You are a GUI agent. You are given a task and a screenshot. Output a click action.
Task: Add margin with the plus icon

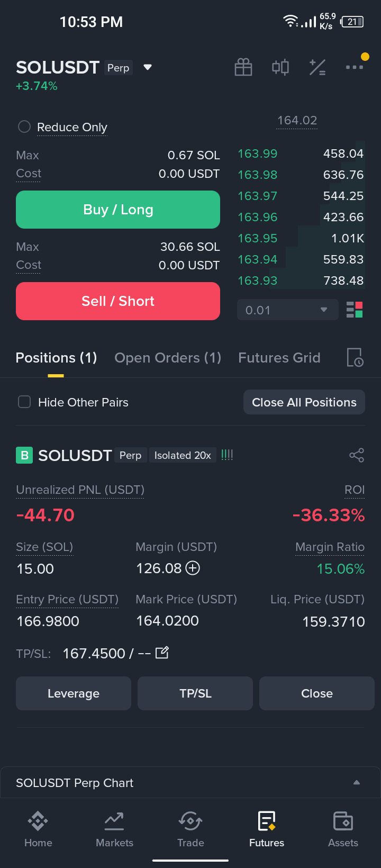(x=193, y=568)
